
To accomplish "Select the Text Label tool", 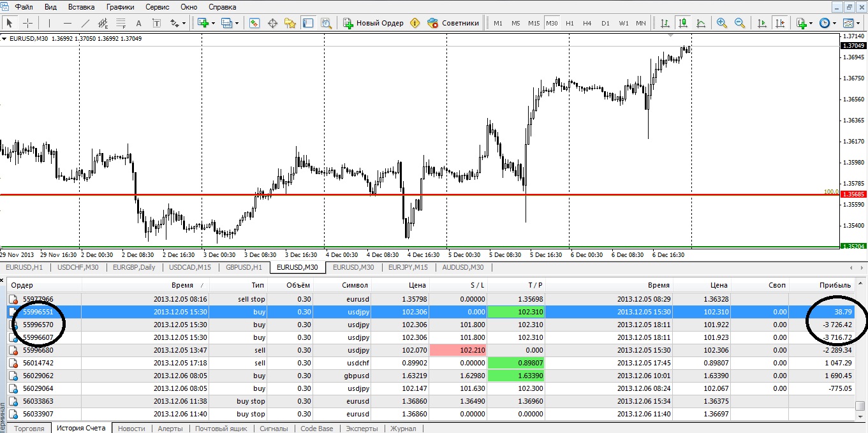I will [x=157, y=23].
